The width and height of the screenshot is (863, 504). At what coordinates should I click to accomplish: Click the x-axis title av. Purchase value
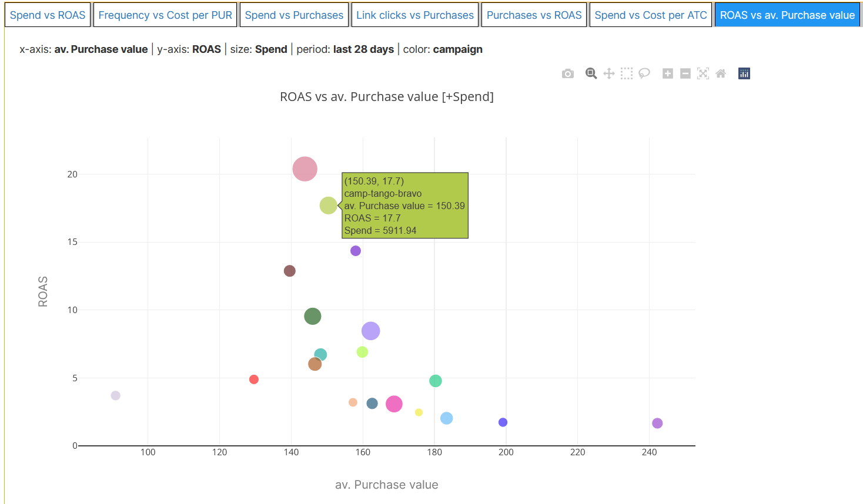pyautogui.click(x=387, y=485)
